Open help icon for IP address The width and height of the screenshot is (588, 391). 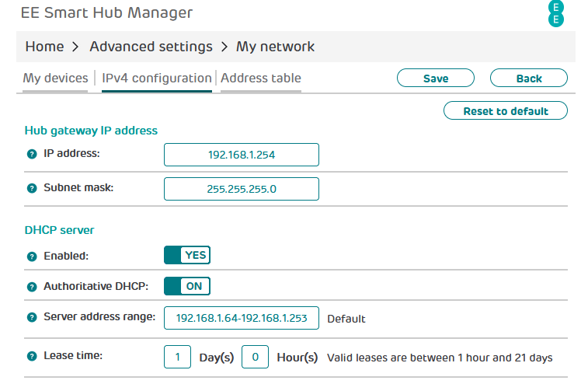click(32, 154)
